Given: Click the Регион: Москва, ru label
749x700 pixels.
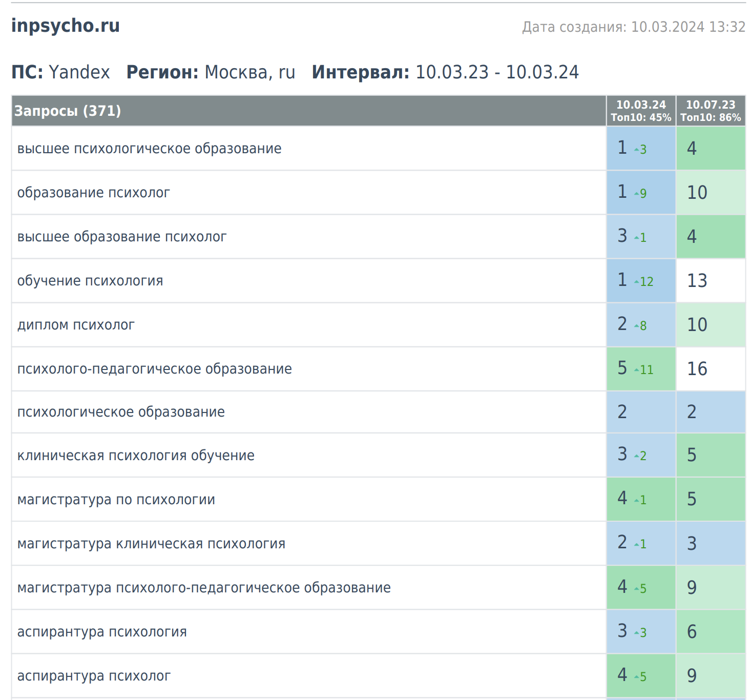Looking at the screenshot, I should (x=211, y=72).
